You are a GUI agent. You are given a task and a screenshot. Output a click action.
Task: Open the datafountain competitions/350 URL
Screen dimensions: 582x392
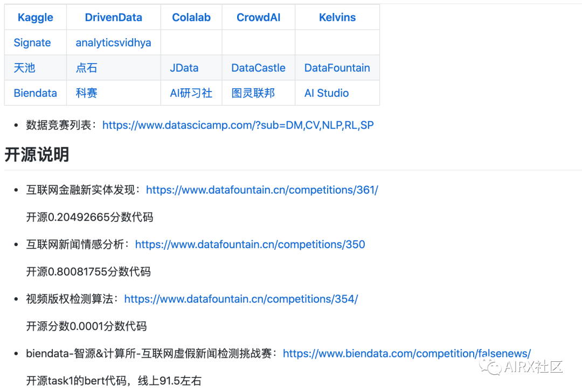tap(250, 244)
